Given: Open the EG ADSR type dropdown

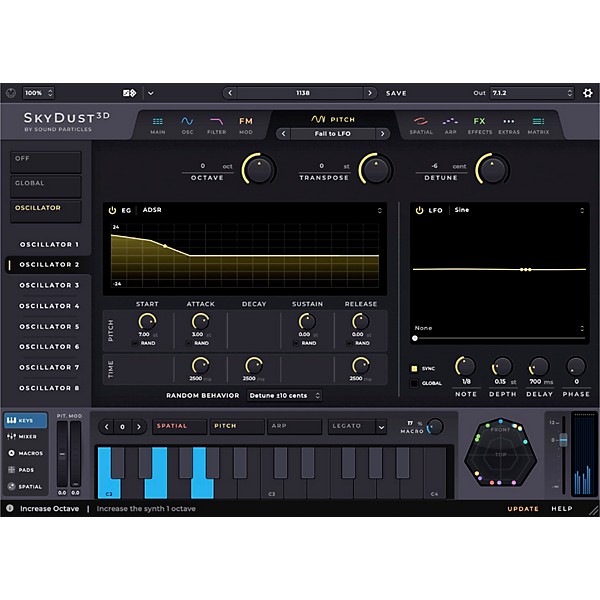Looking at the screenshot, I should tap(261, 210).
